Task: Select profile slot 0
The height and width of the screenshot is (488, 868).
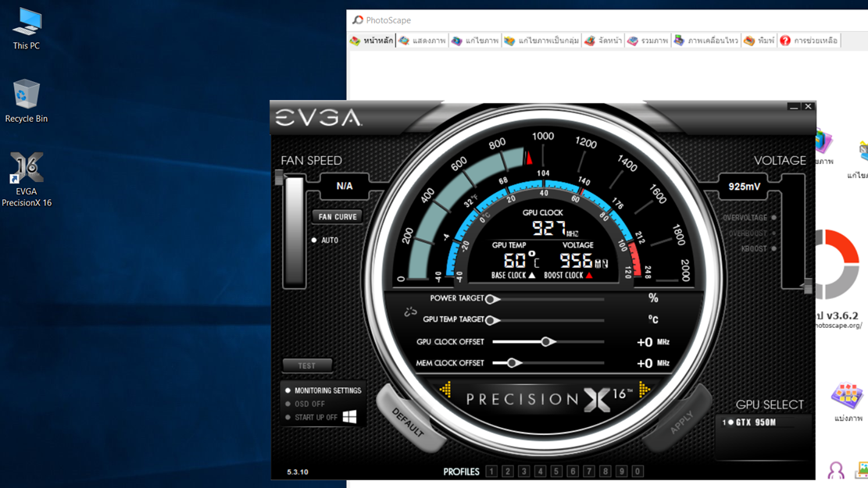Action: tap(638, 472)
